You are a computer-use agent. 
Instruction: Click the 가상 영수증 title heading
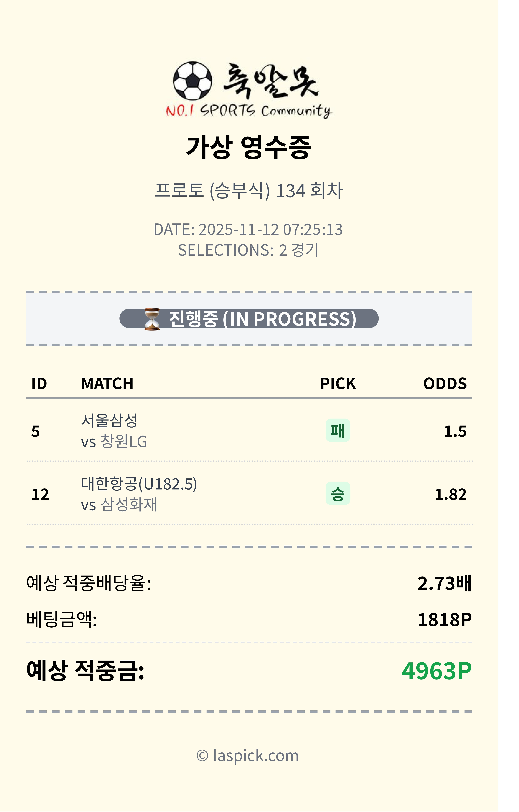(249, 147)
